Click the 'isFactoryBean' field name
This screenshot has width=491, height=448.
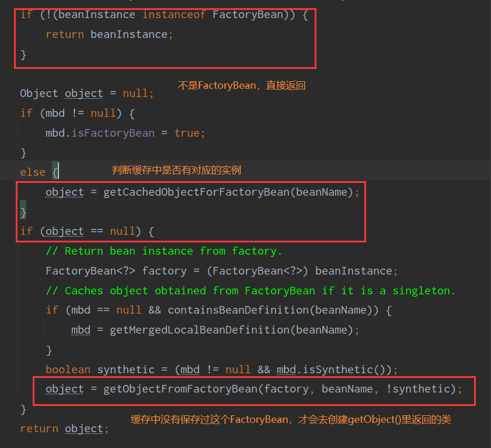pos(113,133)
